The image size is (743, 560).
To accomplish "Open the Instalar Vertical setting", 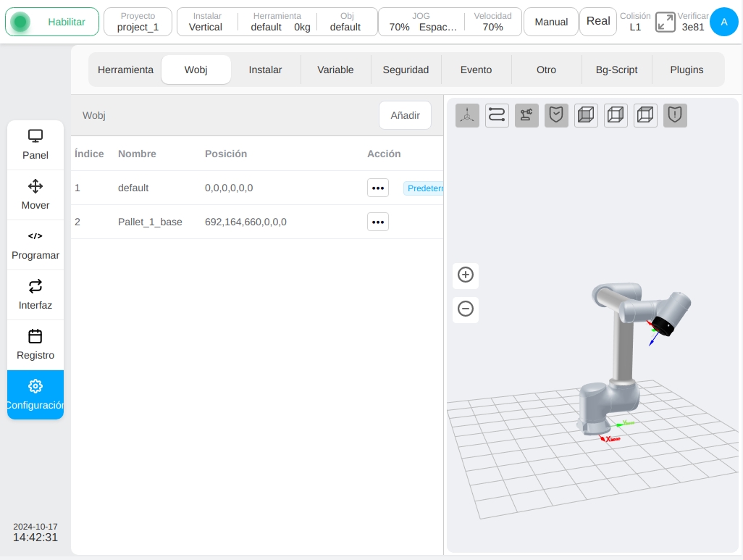I will coord(206,22).
